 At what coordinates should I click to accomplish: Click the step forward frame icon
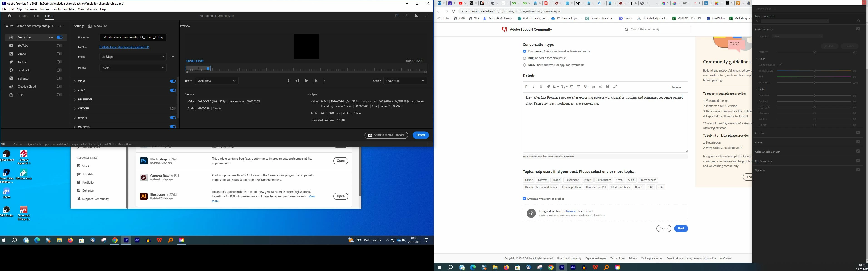(x=315, y=81)
